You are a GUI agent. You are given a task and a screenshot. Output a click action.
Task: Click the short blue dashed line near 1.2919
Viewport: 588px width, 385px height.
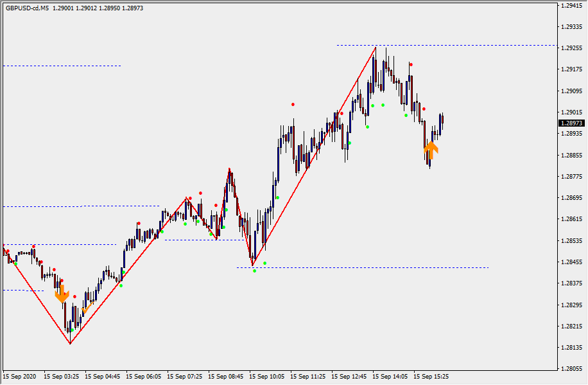[x=64, y=66]
